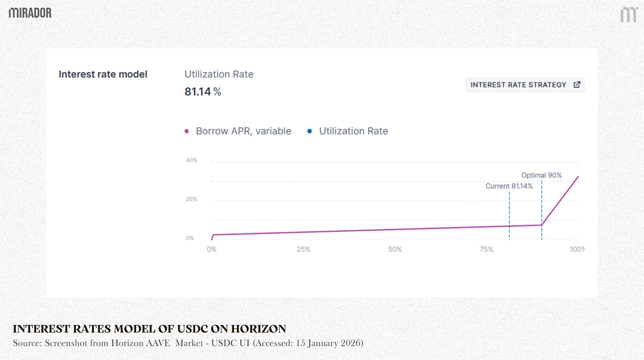Click the pink Borrow APR legend dot
Image resolution: width=644 pixels, height=360 pixels.
click(187, 131)
